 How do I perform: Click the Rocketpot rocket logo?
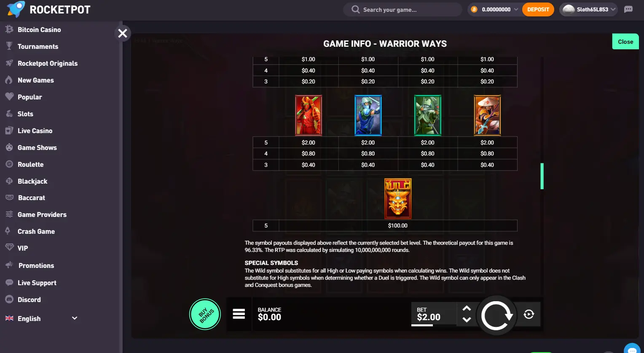(x=16, y=9)
